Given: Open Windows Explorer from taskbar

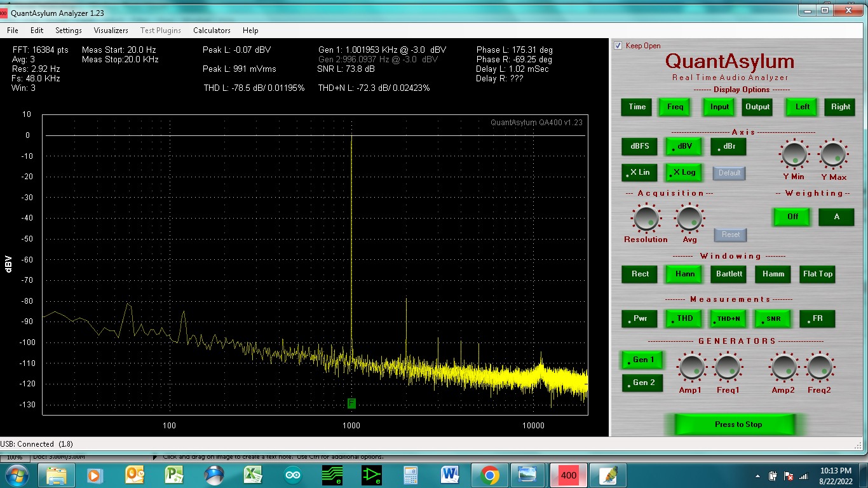Looking at the screenshot, I should pyautogui.click(x=56, y=475).
